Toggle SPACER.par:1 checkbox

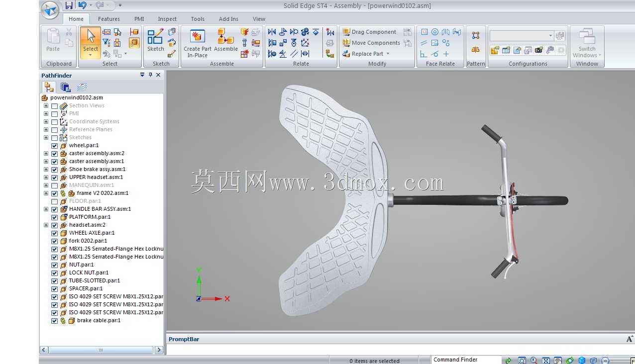[x=55, y=289]
